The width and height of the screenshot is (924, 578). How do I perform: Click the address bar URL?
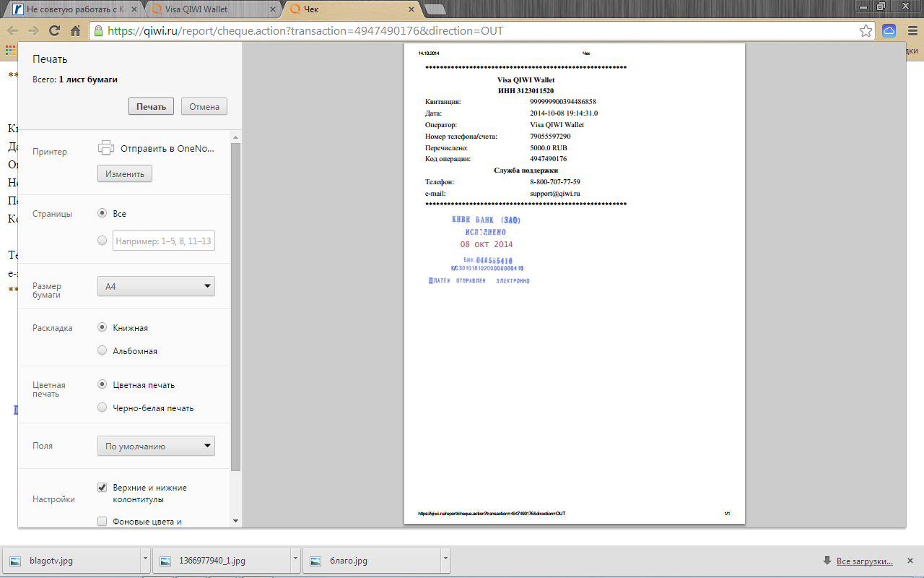point(305,31)
